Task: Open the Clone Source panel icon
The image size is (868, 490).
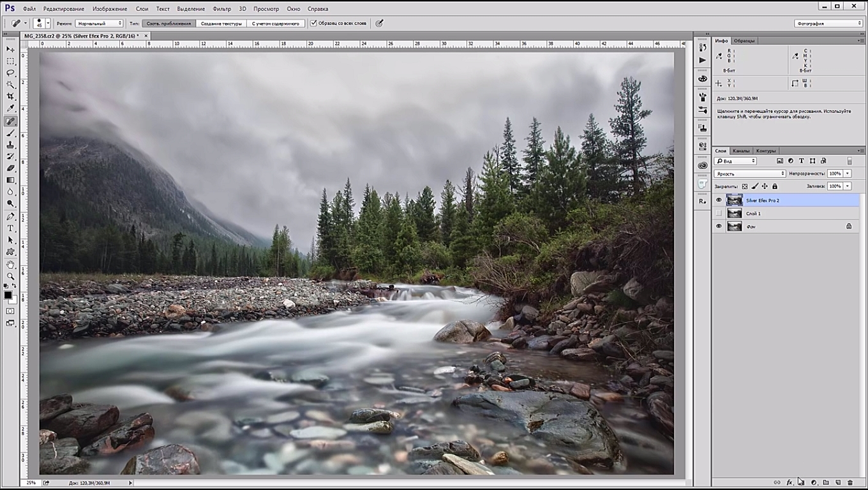Action: [703, 128]
